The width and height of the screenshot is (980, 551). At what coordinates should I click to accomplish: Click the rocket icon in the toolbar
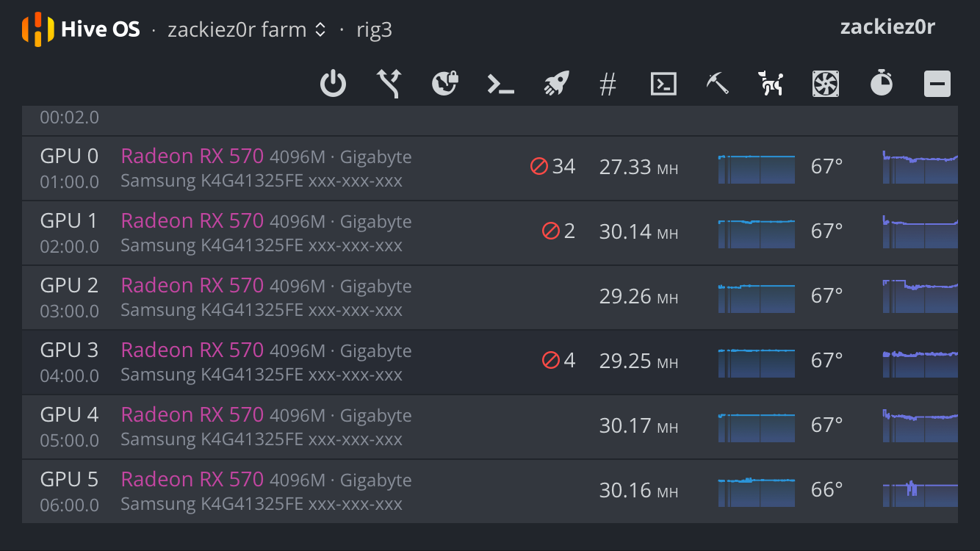point(557,84)
